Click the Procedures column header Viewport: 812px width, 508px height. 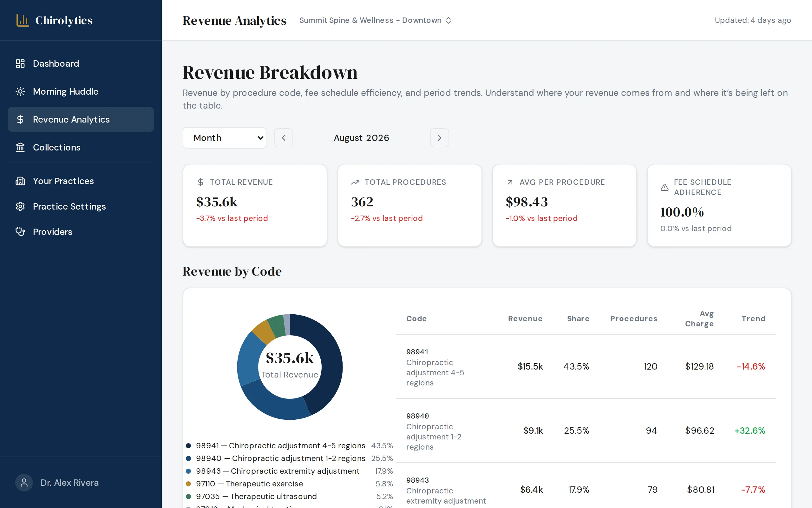[x=633, y=318]
